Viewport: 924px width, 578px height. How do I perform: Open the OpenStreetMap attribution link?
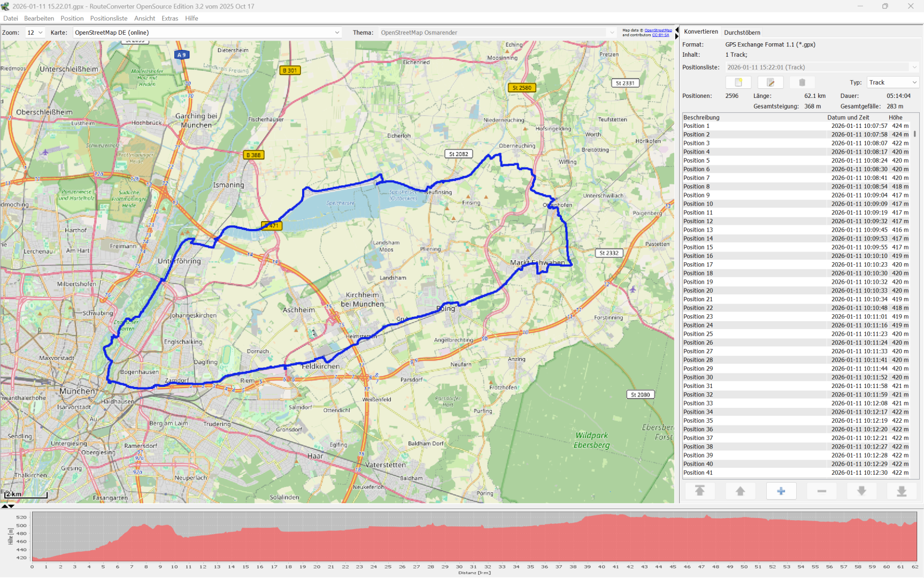tap(658, 30)
